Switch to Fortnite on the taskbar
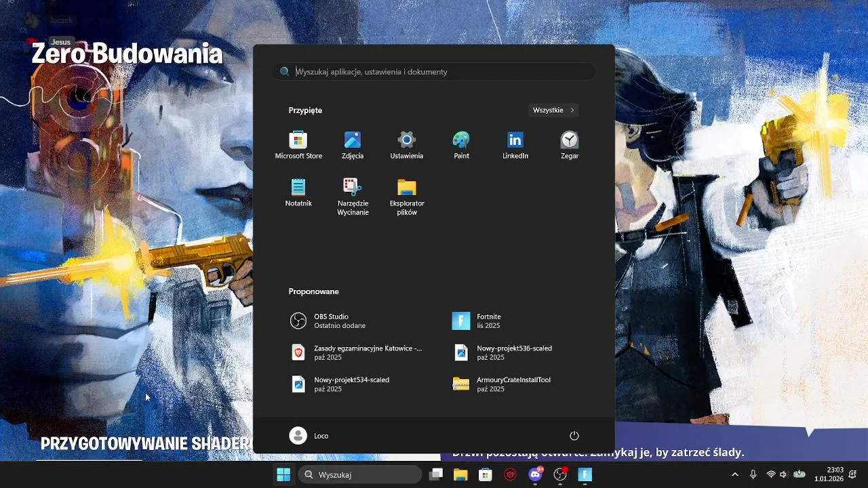The height and width of the screenshot is (488, 868). tap(585, 474)
